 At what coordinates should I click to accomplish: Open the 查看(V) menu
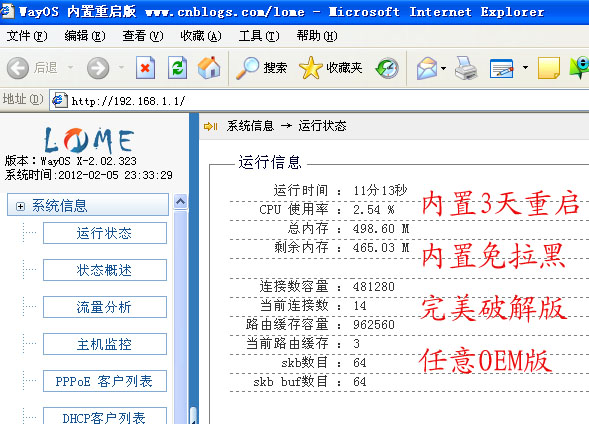click(x=143, y=36)
